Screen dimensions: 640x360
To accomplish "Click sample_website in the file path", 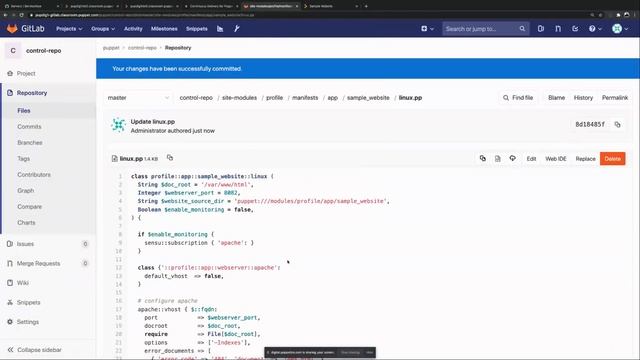I will coord(368,98).
